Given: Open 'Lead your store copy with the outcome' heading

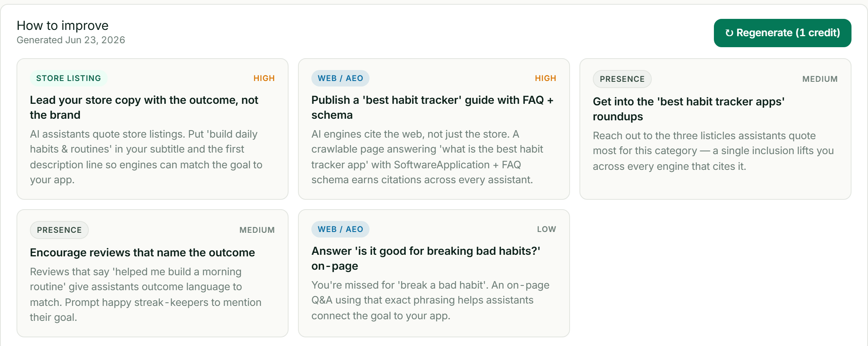Looking at the screenshot, I should (144, 107).
